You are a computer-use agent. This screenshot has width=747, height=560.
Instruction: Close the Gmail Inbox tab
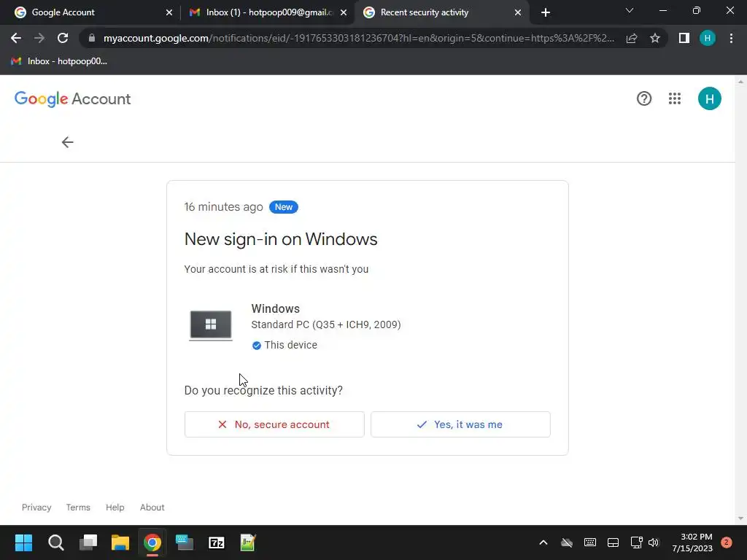click(x=344, y=12)
